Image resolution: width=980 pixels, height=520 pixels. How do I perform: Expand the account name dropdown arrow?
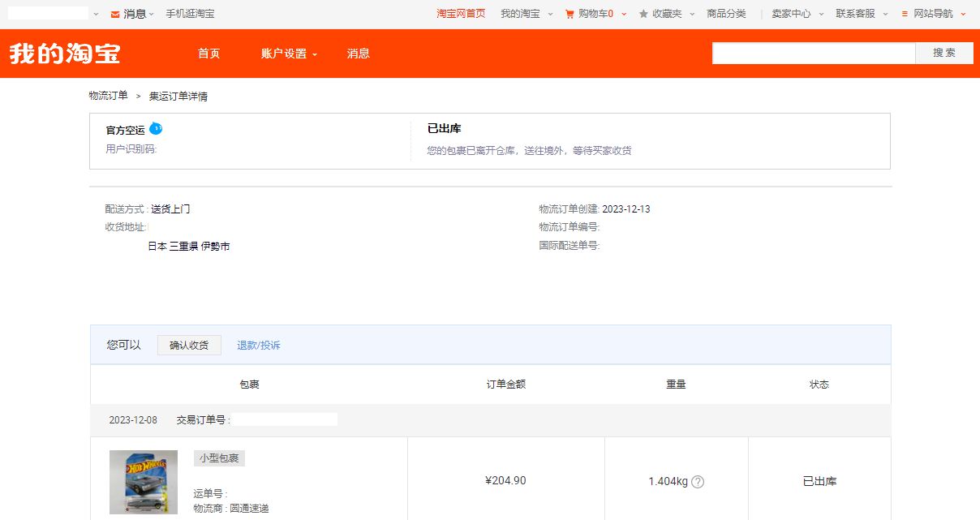click(96, 14)
